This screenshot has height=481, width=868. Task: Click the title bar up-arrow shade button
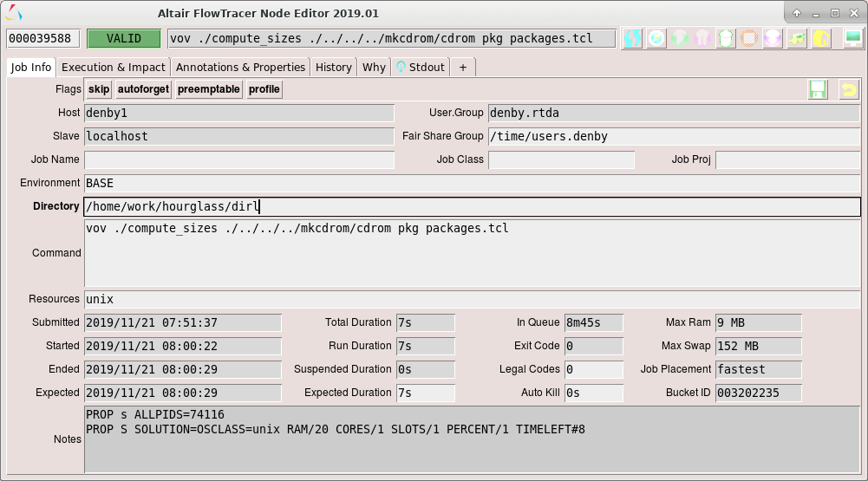coord(797,13)
